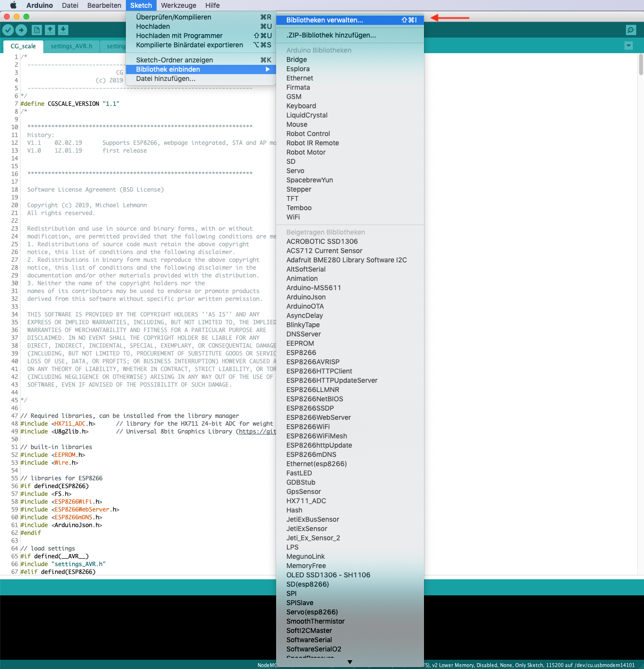The image size is (644, 669).
Task: Switch to the CG_scale tab
Action: click(23, 46)
